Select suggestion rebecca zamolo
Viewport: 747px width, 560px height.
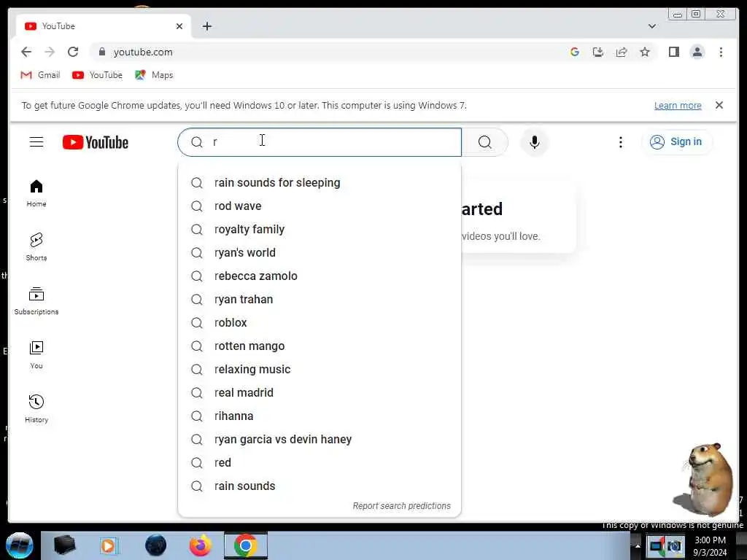(320, 276)
